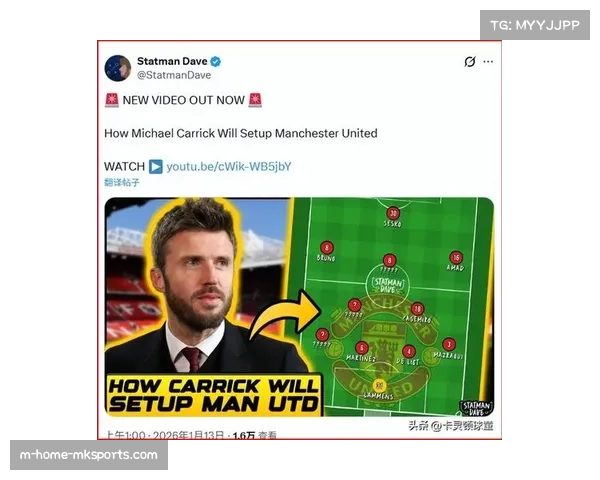Image resolution: width=600 pixels, height=480 pixels.
Task: Select the Amad number 16 marker
Action: click(x=456, y=257)
